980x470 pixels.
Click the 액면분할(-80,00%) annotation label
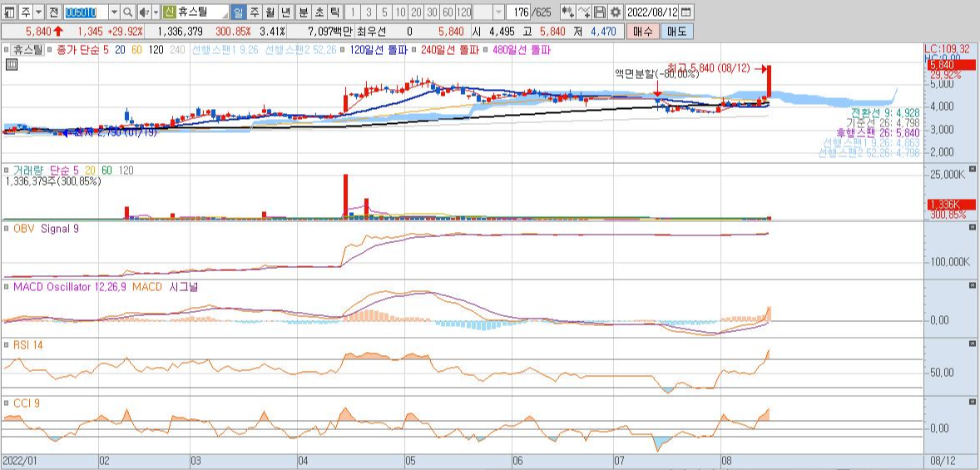pyautogui.click(x=657, y=74)
